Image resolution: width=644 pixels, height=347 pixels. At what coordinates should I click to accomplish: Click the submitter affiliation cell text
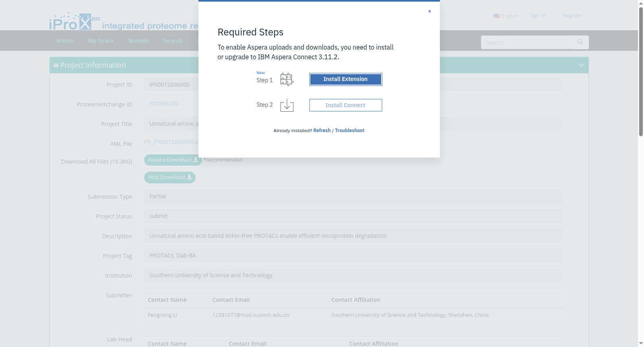pyautogui.click(x=410, y=315)
